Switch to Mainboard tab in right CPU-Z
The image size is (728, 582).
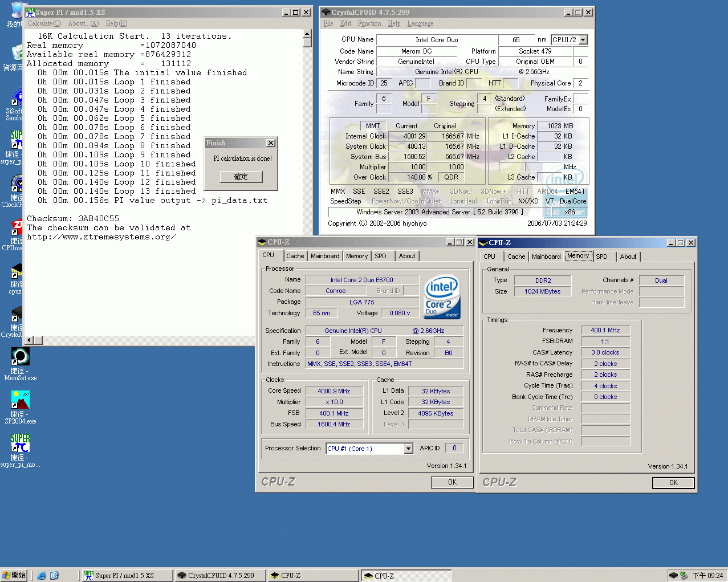tap(546, 257)
